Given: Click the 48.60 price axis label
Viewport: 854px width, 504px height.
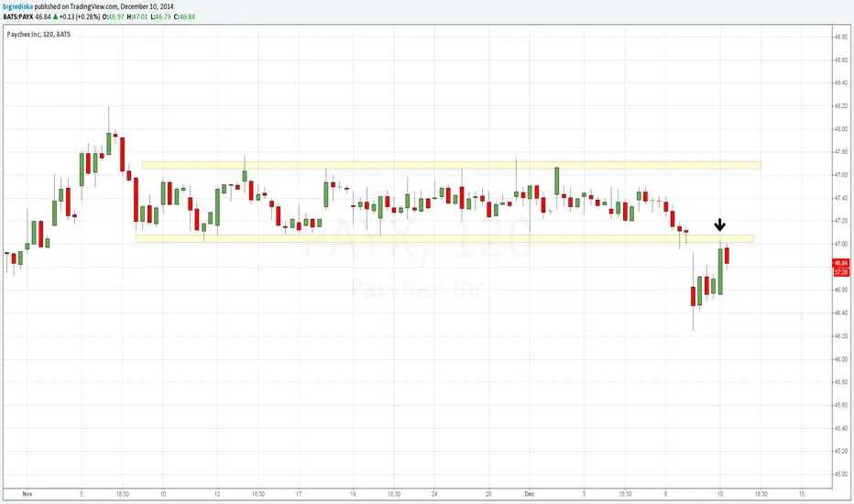Looking at the screenshot, I should 841,60.
